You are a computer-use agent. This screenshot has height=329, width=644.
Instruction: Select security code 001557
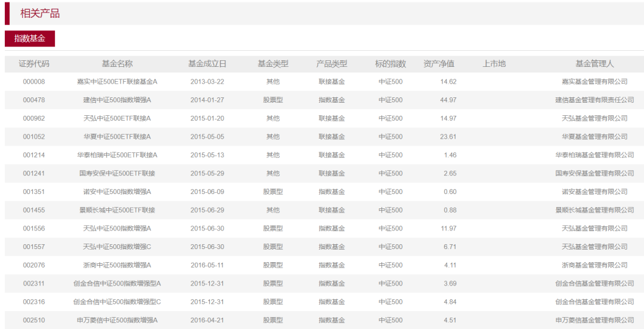tap(34, 247)
